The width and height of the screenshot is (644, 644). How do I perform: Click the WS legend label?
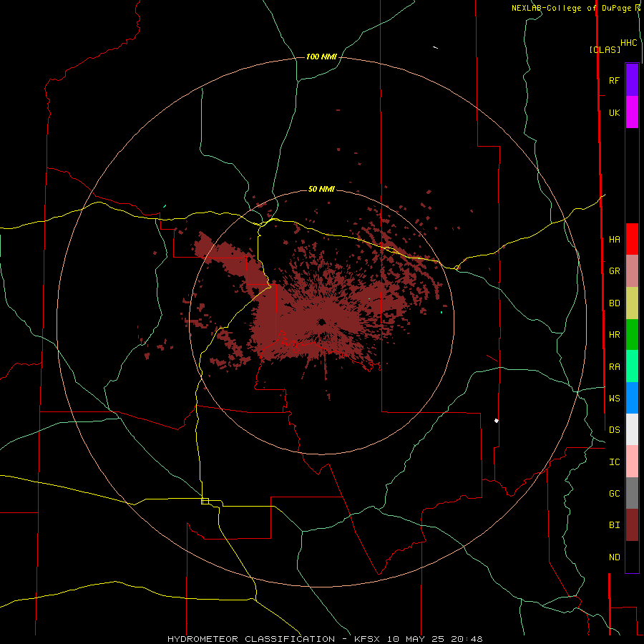(x=614, y=398)
